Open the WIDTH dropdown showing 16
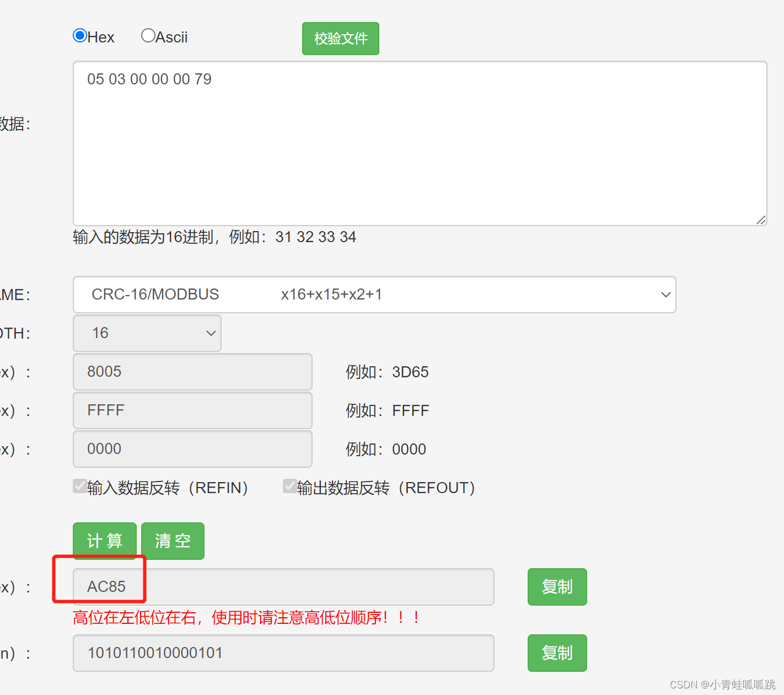784x695 pixels. (x=146, y=333)
